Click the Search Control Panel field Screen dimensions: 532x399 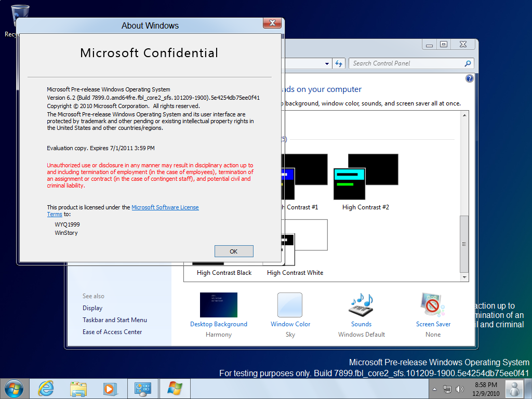tap(405, 63)
